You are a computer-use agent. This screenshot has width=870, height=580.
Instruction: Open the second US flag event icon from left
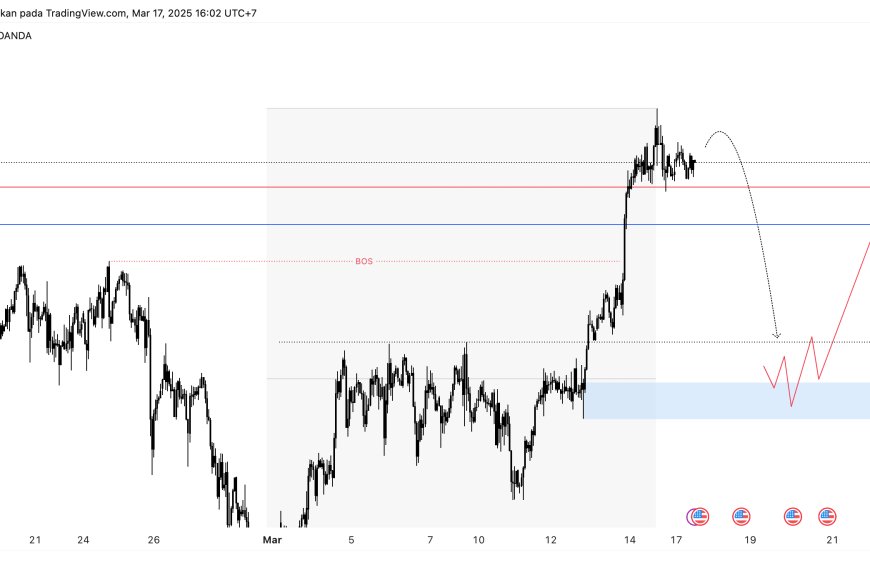741,517
